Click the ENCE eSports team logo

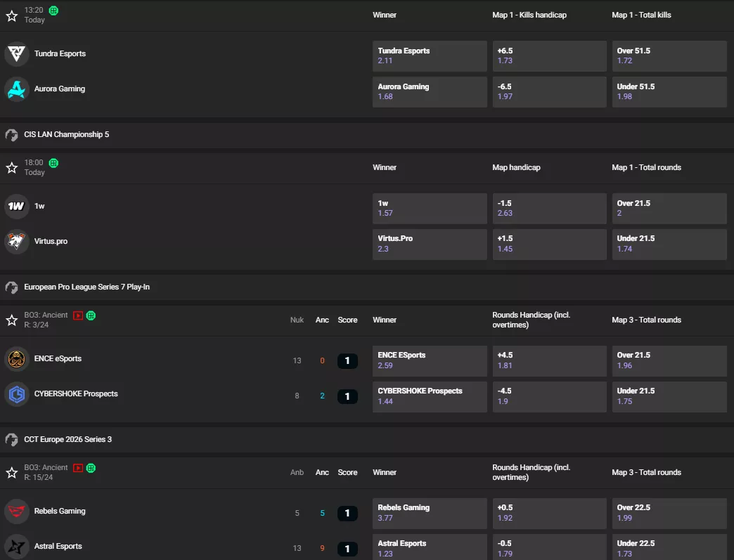click(x=17, y=359)
